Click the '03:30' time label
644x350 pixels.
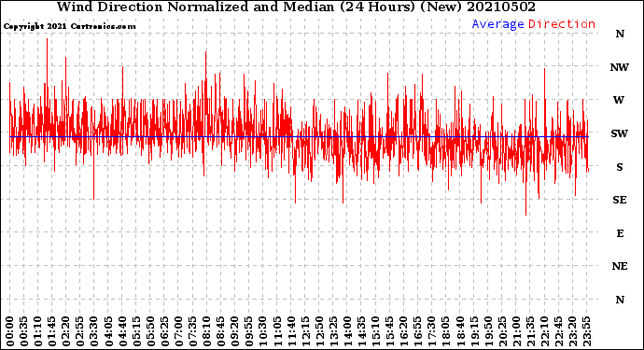click(94, 331)
